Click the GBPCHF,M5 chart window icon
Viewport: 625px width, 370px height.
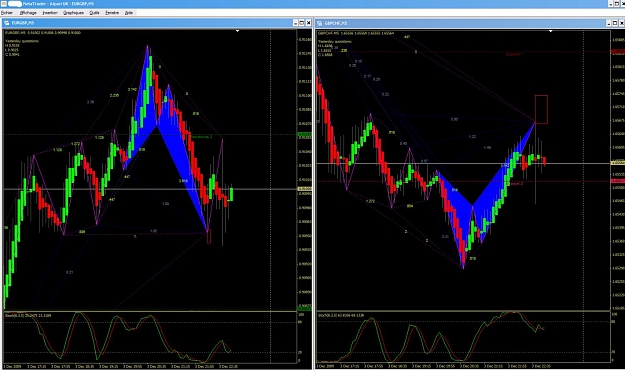click(319, 23)
